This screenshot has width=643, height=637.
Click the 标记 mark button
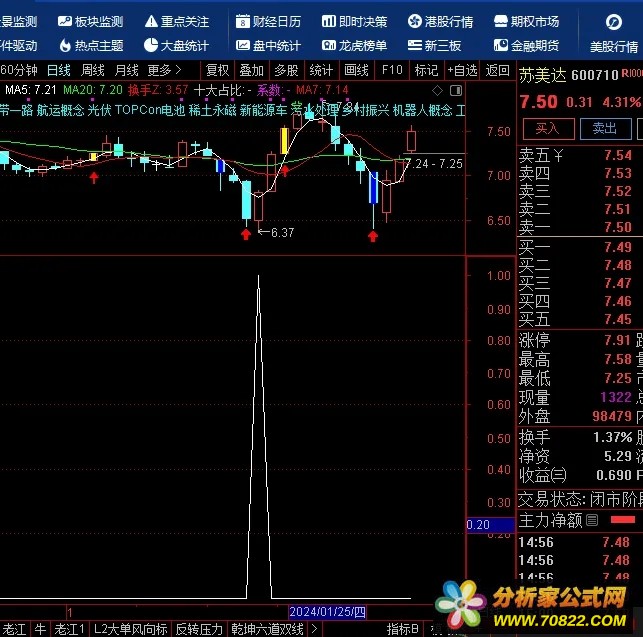pyautogui.click(x=426, y=70)
